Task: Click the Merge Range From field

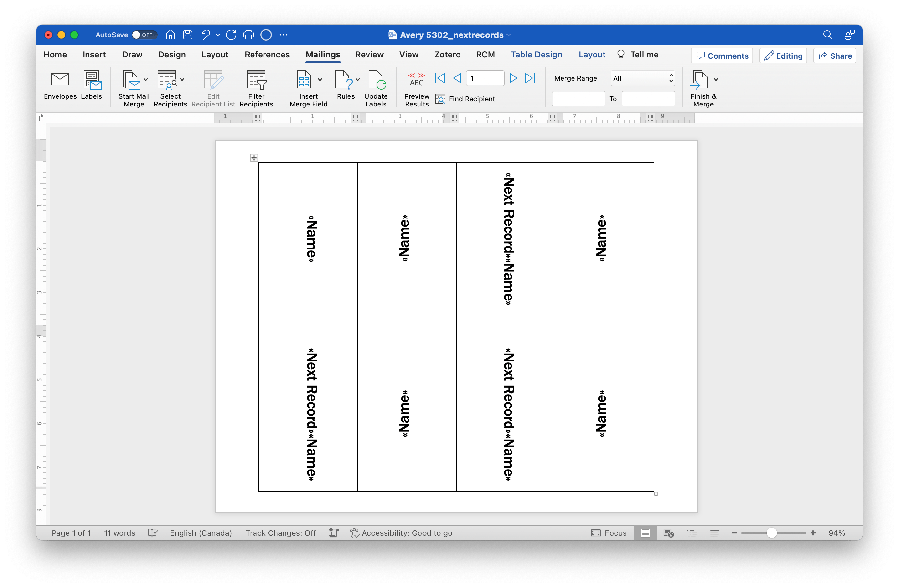Action: point(578,99)
